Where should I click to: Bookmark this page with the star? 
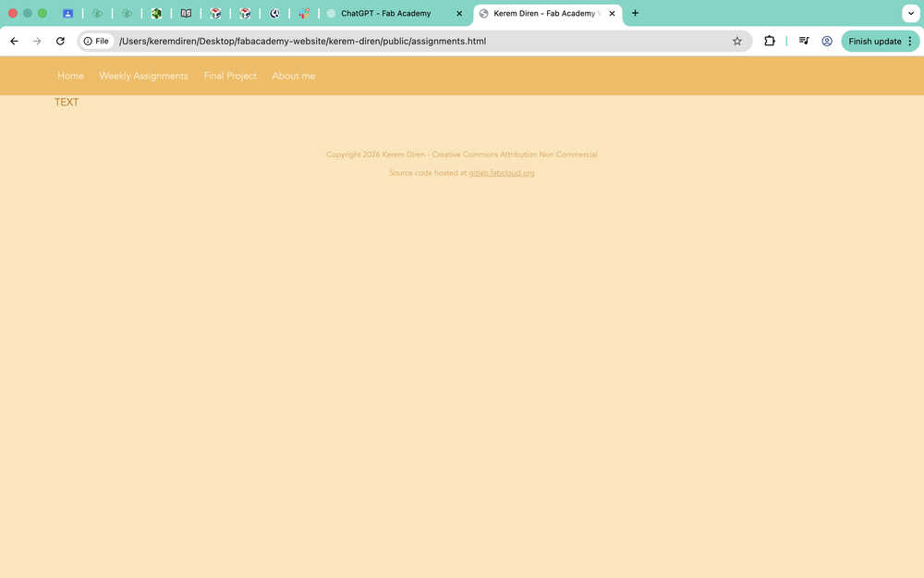737,42
